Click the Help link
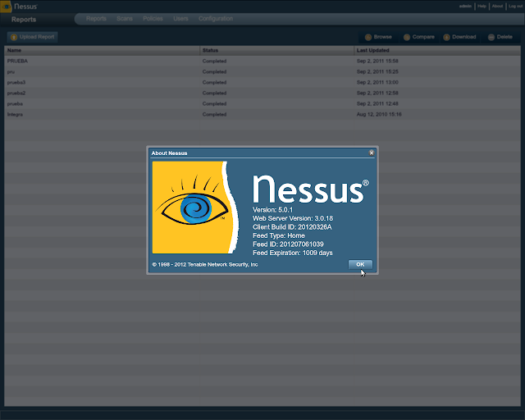The image size is (525, 420). click(x=482, y=6)
